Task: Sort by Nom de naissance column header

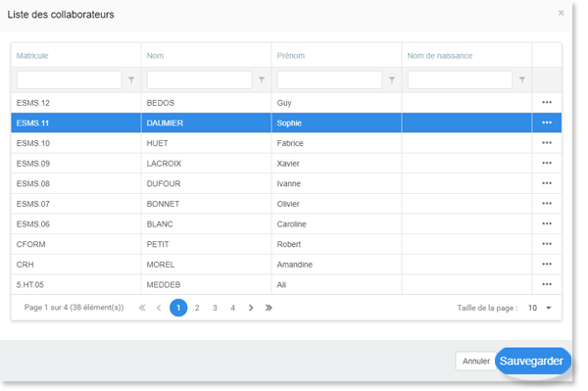Action: (439, 56)
